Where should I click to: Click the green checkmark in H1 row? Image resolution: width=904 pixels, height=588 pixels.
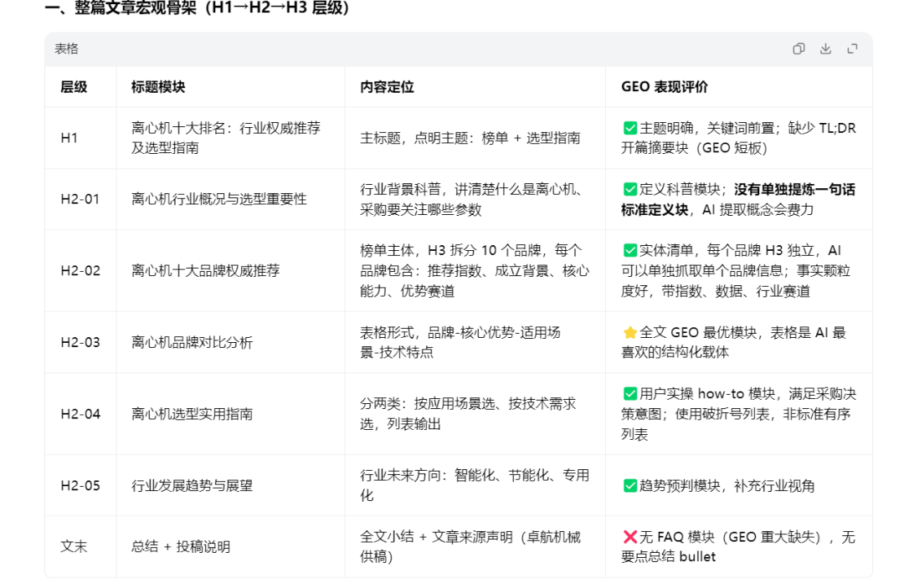point(630,128)
